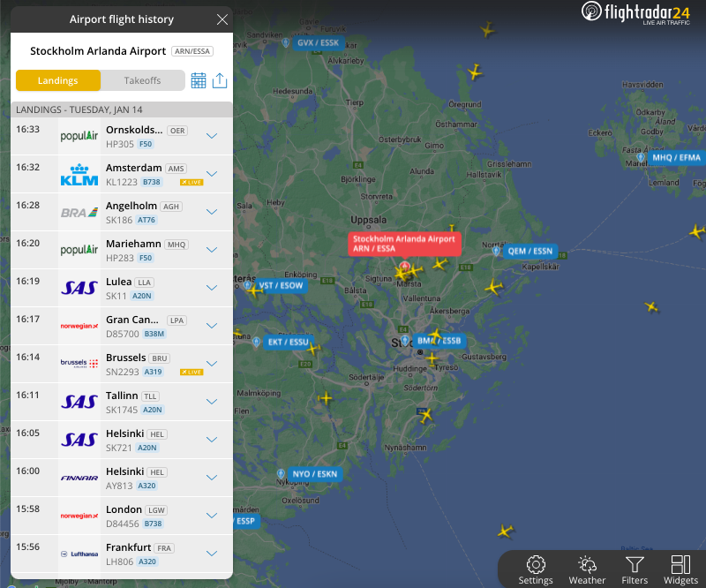
Task: Click the ARN/ESSA code badge
Action: click(192, 51)
